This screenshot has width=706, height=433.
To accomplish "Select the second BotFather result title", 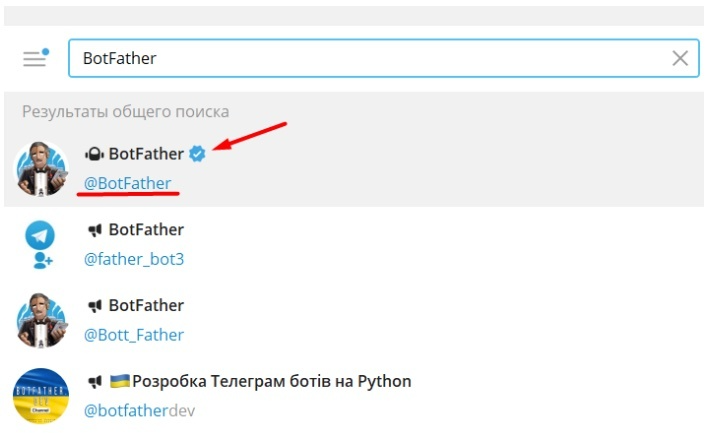I will (146, 230).
